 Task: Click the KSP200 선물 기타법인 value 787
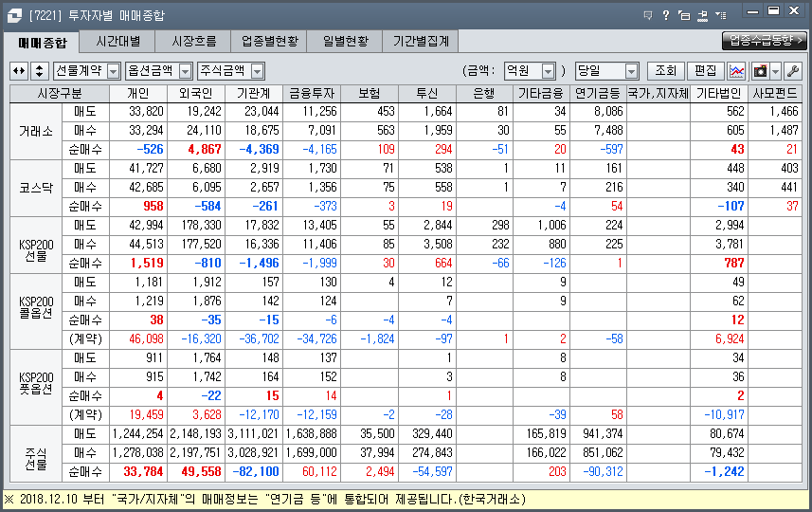point(734,264)
